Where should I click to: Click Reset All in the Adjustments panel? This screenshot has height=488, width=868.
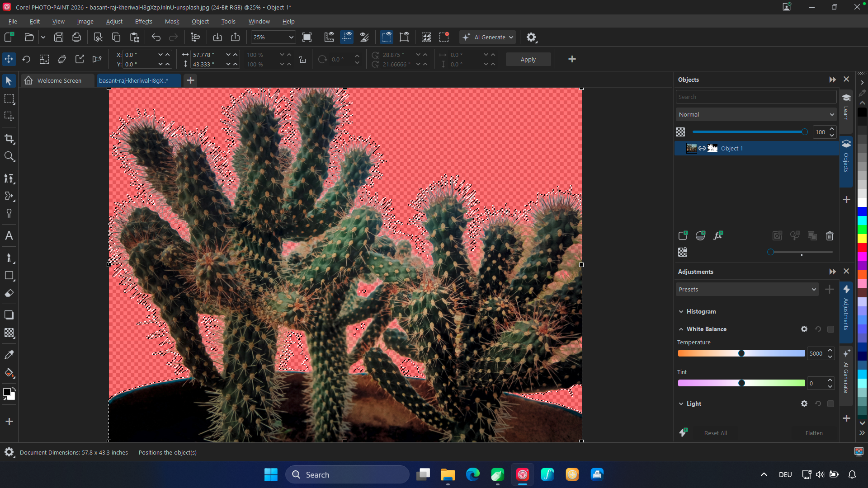point(715,432)
